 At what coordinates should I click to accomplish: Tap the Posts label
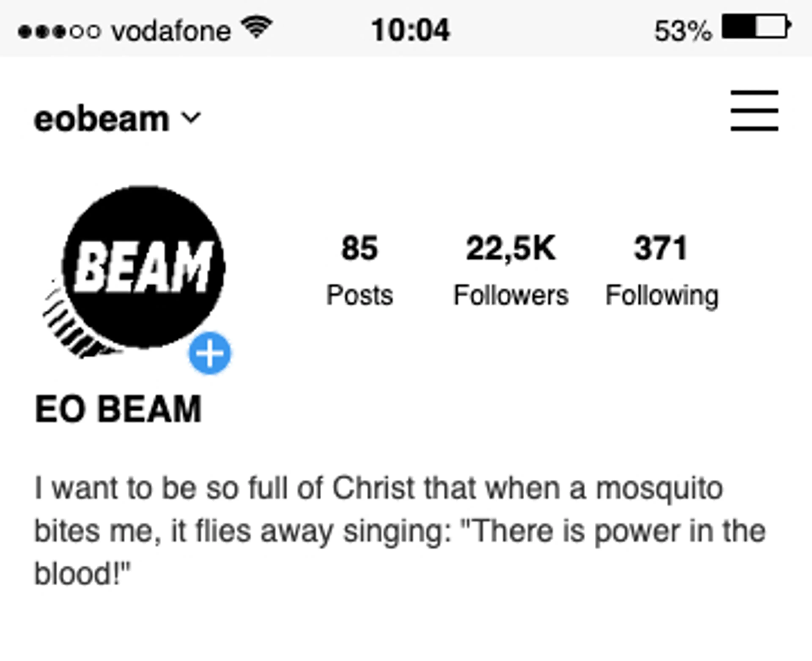click(x=359, y=295)
